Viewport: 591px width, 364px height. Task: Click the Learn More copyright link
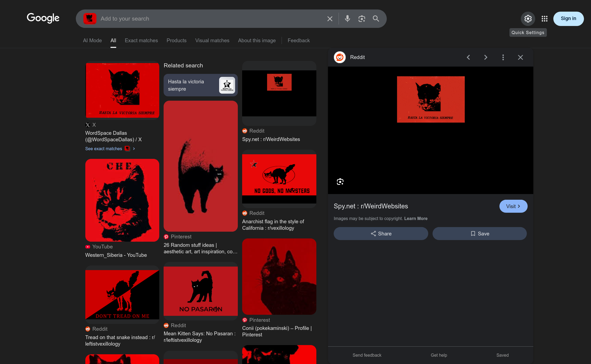(x=416, y=218)
